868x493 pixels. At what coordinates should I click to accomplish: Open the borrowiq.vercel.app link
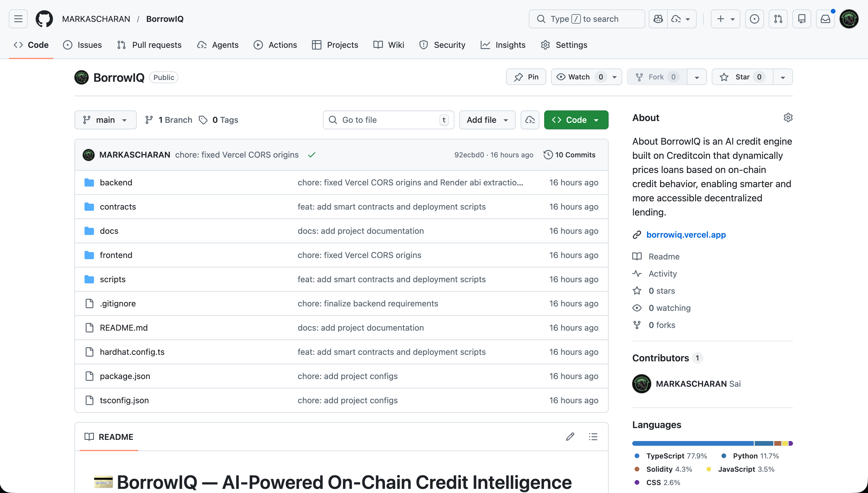[686, 235]
